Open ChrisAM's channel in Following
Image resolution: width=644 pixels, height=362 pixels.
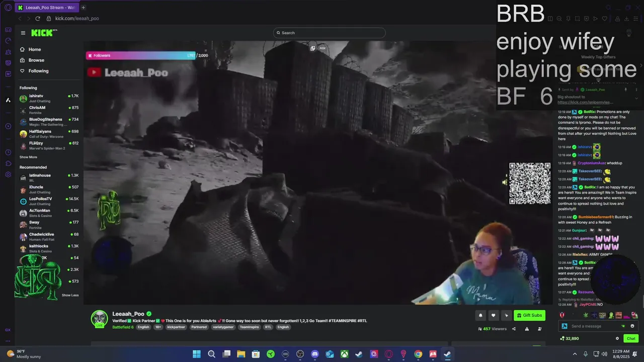tap(49, 110)
